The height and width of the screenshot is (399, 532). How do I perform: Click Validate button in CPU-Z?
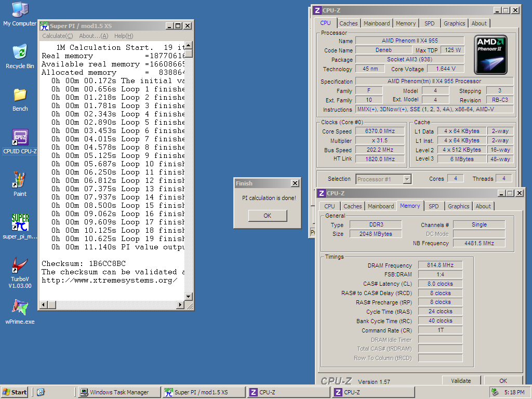(x=461, y=381)
